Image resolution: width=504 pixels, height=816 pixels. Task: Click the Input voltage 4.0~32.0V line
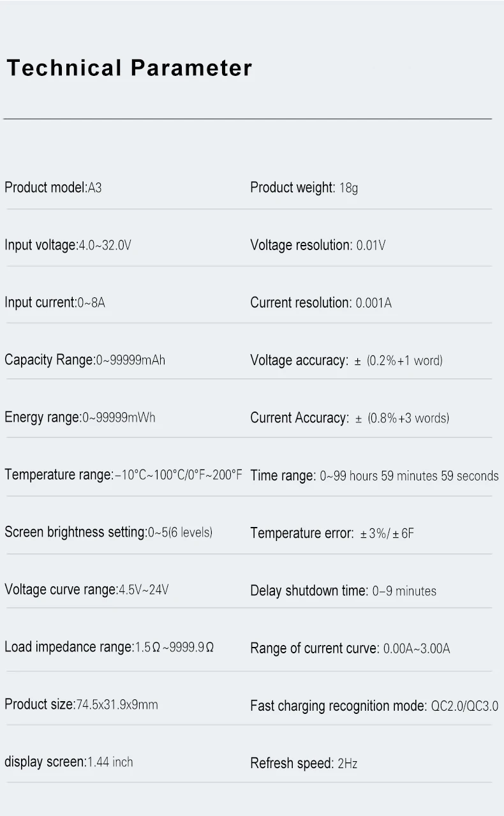(x=68, y=245)
